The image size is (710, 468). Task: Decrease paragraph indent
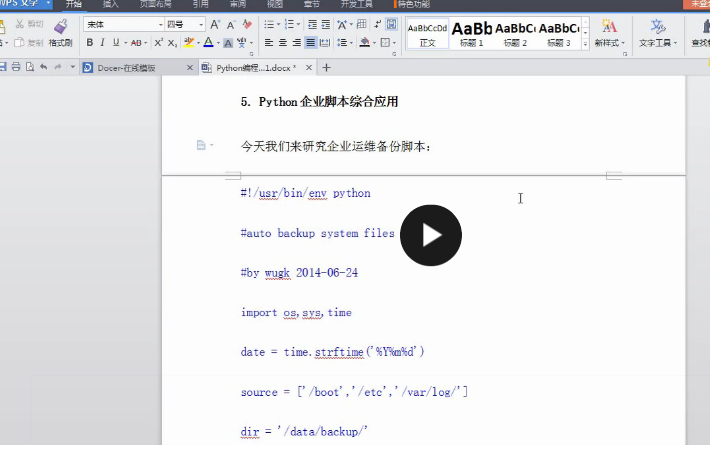click(x=312, y=24)
